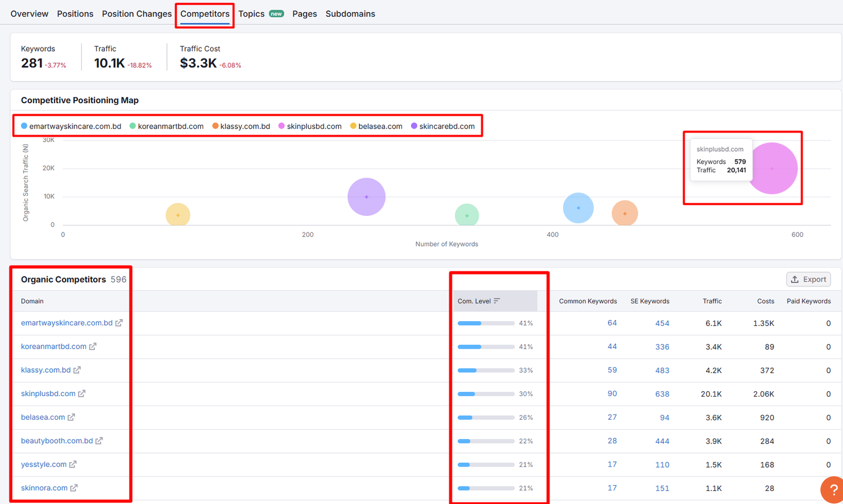Viewport: 843px width, 504px height.
Task: Open klassy.com.bd domain link
Action: pyautogui.click(x=46, y=370)
